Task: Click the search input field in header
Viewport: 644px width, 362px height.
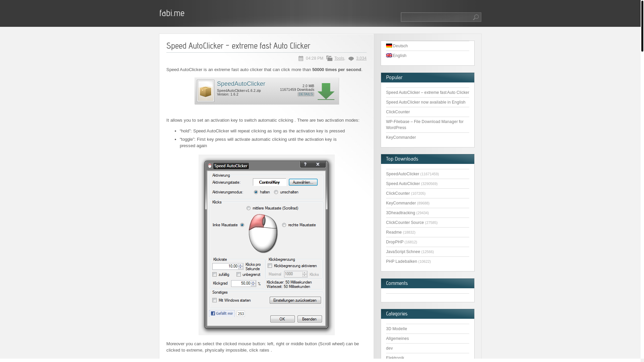Action: click(436, 17)
